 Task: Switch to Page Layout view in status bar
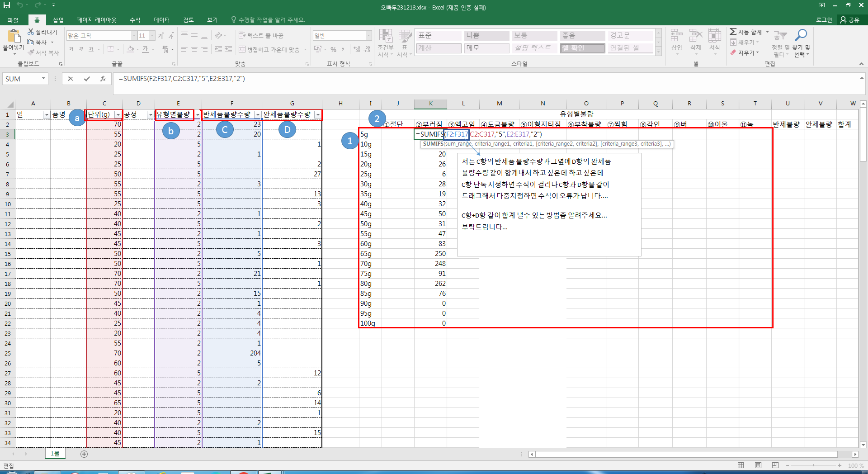point(758,465)
